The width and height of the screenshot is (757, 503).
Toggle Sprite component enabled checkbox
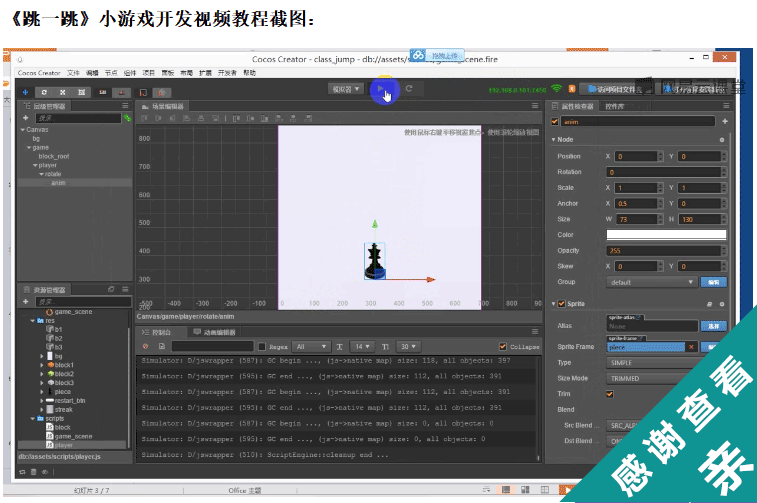pos(561,304)
